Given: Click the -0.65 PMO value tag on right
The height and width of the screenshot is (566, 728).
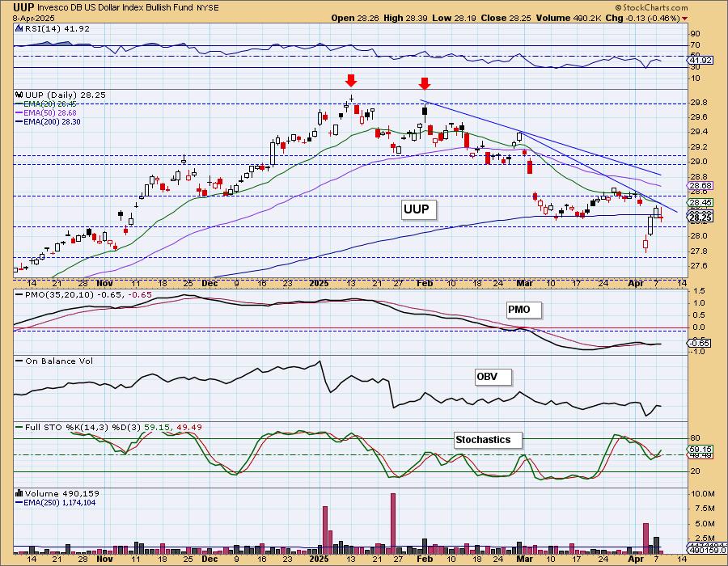Looking at the screenshot, I should (x=700, y=344).
